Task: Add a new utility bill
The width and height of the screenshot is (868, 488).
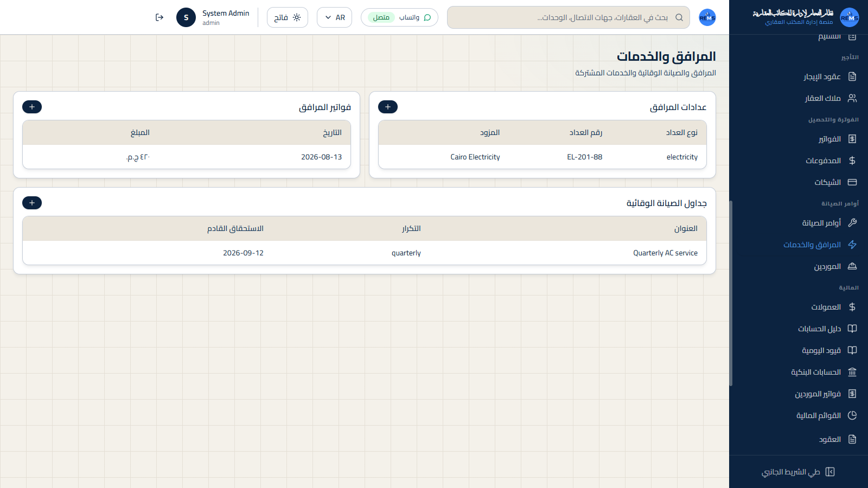Action: coord(32,107)
